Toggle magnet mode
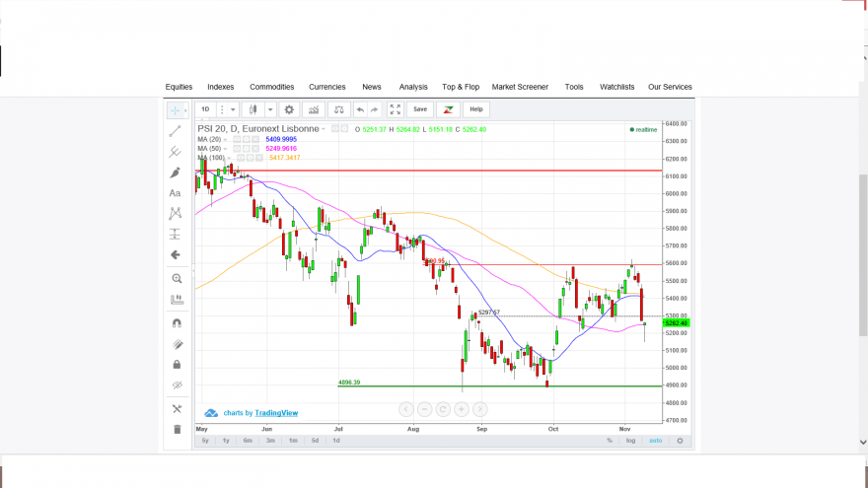The width and height of the screenshot is (868, 488). [x=177, y=323]
